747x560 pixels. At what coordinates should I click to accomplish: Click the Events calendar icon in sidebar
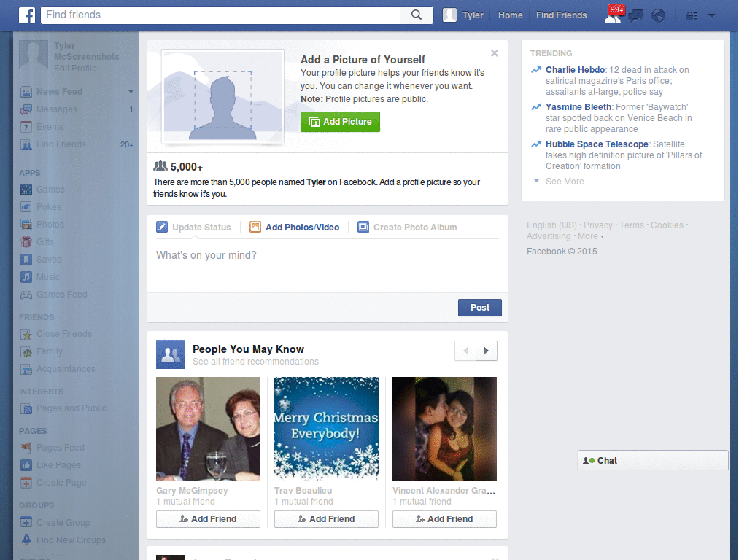click(26, 127)
